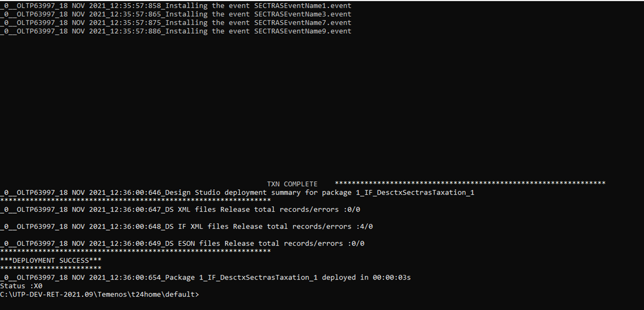Click the Status :X0 line
The image size is (644, 310).
(x=21, y=286)
